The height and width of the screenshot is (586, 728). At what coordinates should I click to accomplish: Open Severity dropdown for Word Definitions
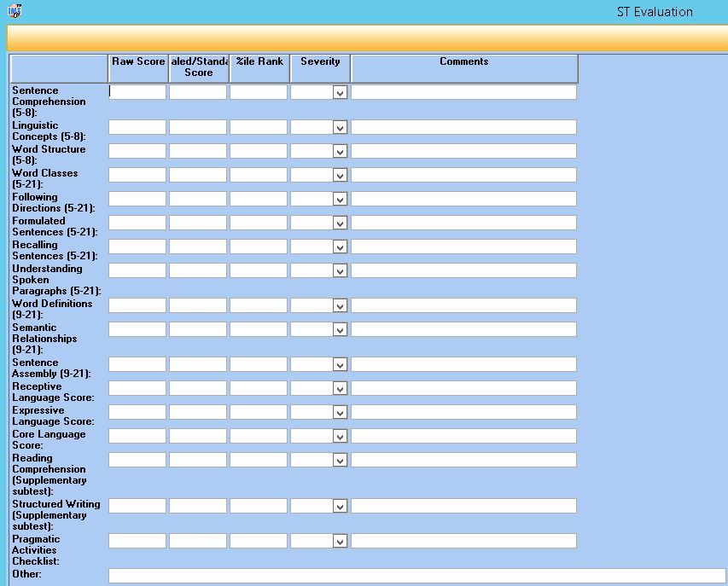click(x=340, y=305)
